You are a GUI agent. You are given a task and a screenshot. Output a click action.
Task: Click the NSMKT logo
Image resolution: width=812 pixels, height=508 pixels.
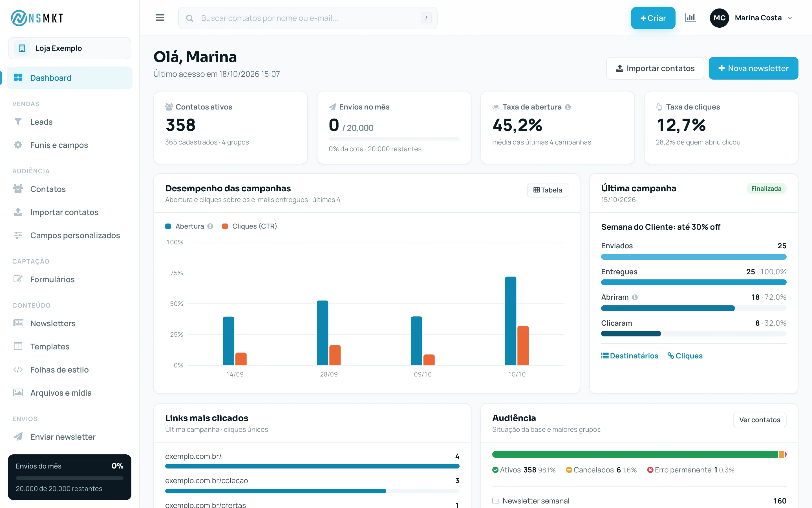pyautogui.click(x=37, y=18)
